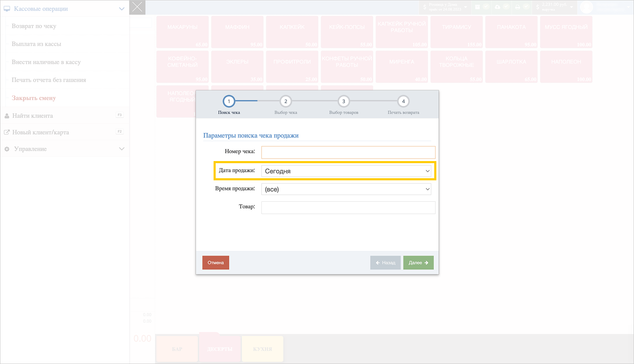
Task: Close the side menu with the X icon
Action: point(137,8)
